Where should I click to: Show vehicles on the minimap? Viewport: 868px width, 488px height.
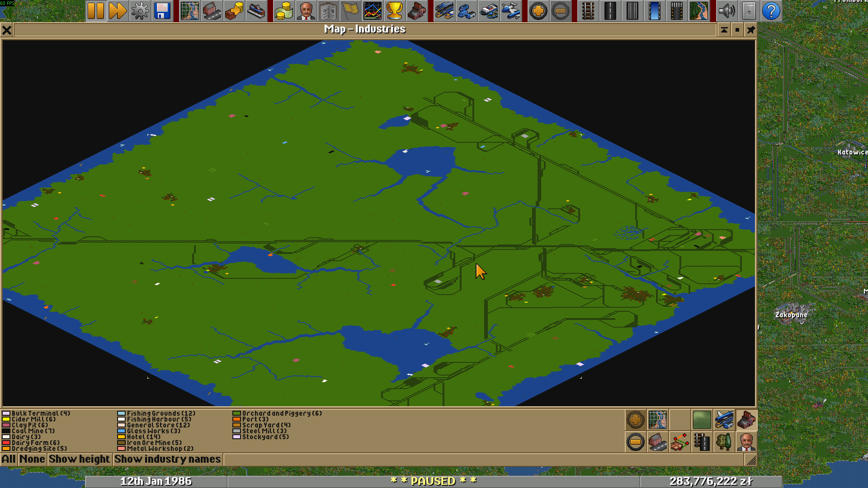(724, 420)
